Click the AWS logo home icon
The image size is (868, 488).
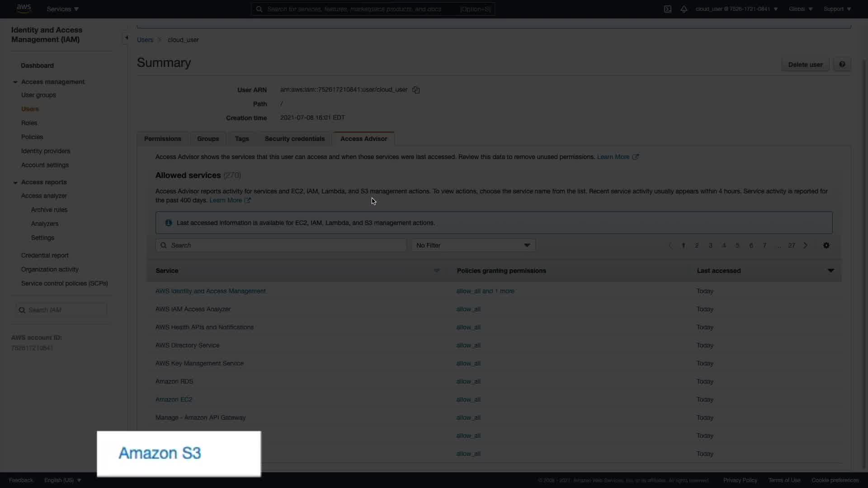[x=24, y=9]
